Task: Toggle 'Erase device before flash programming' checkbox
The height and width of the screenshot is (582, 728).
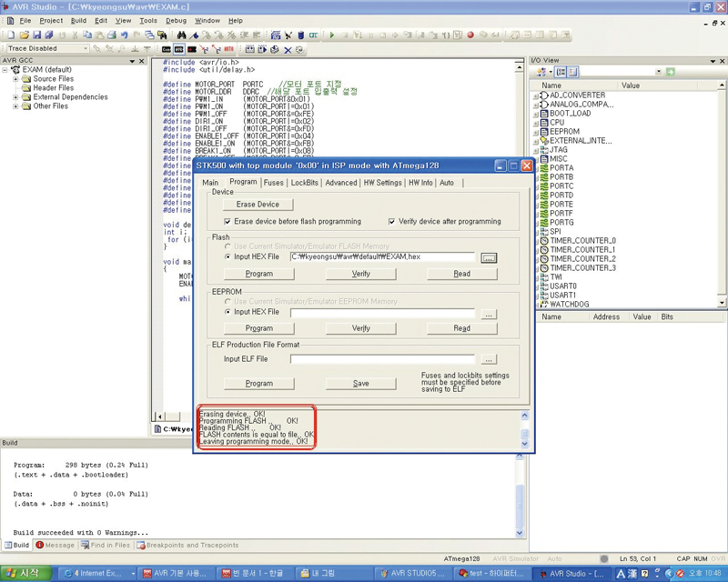Action: coord(227,221)
